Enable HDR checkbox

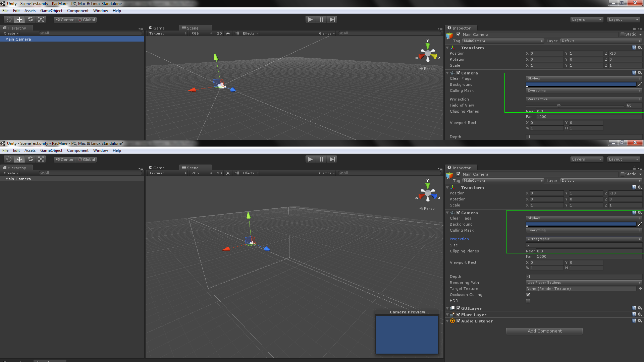point(528,301)
